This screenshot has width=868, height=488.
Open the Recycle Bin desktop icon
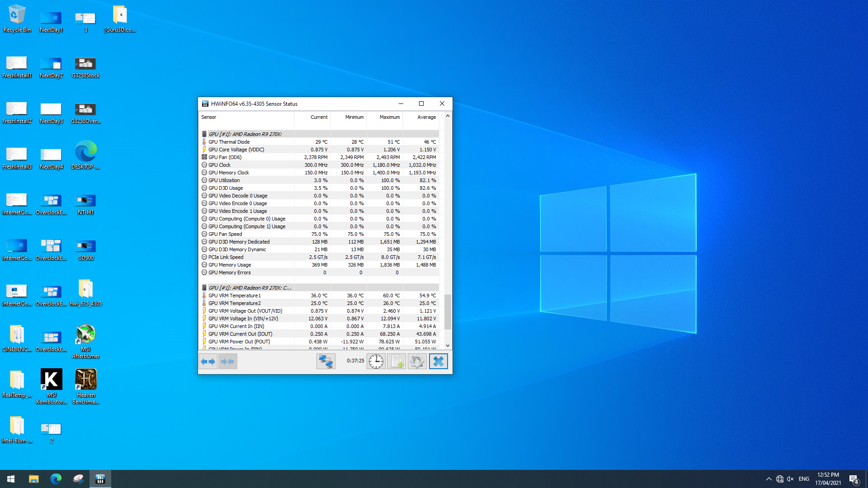click(x=17, y=19)
